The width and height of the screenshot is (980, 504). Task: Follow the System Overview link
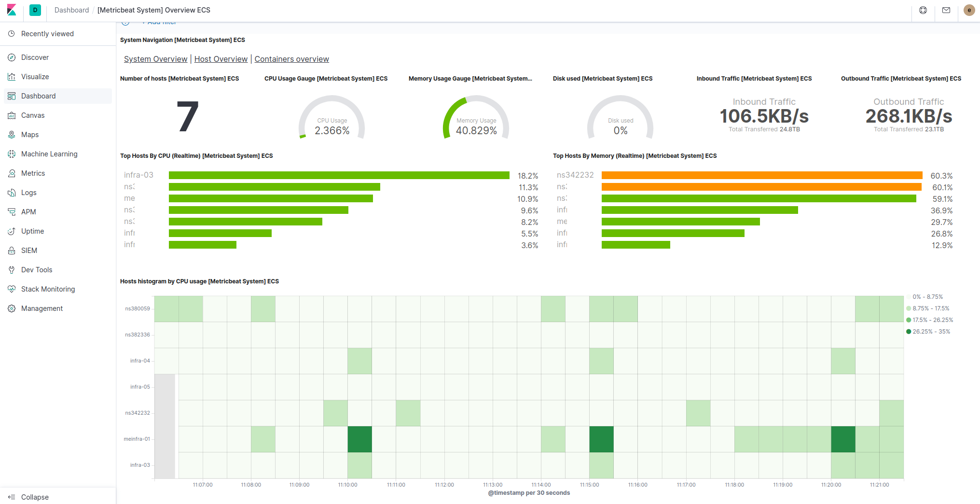point(155,59)
